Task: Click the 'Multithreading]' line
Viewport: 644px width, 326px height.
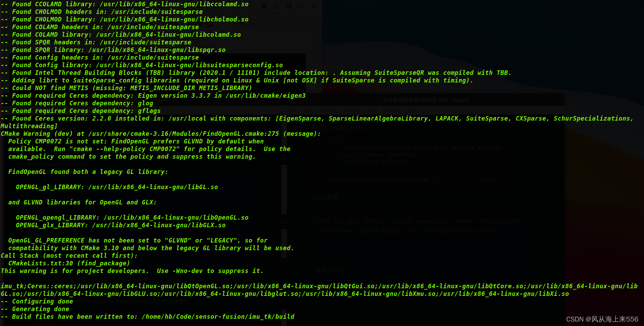Action: (x=29, y=126)
